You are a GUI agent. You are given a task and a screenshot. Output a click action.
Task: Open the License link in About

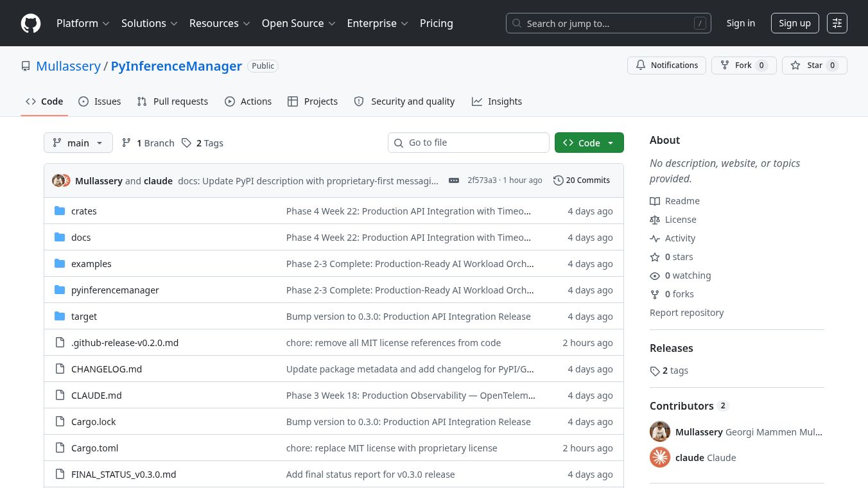point(673,220)
